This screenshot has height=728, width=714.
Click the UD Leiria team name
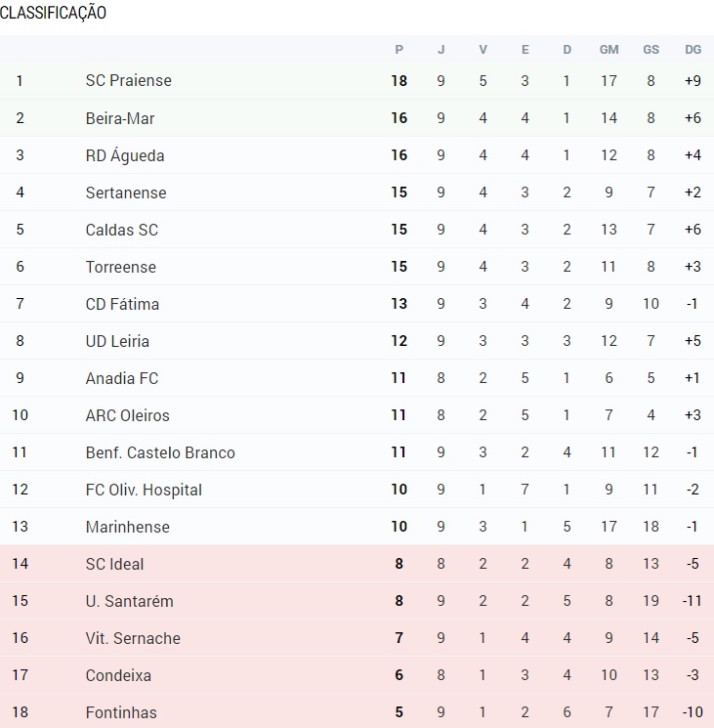(117, 341)
